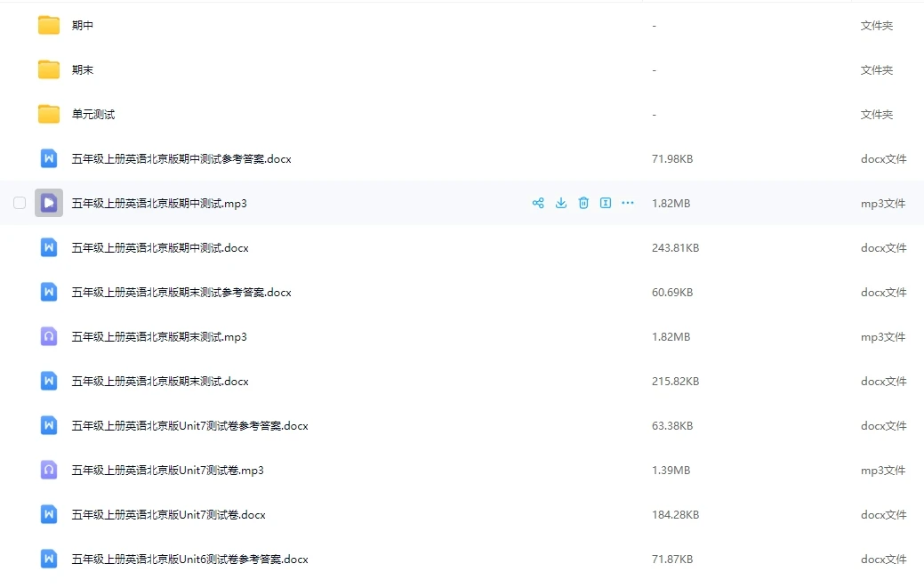The width and height of the screenshot is (924, 588).
Task: Click the size value 184.28KB
Action: (675, 515)
